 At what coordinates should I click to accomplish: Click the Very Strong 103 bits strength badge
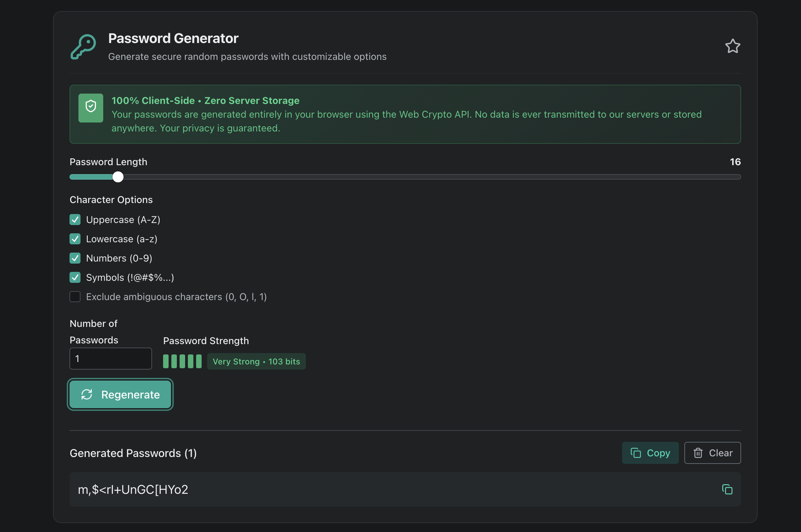pyautogui.click(x=256, y=361)
